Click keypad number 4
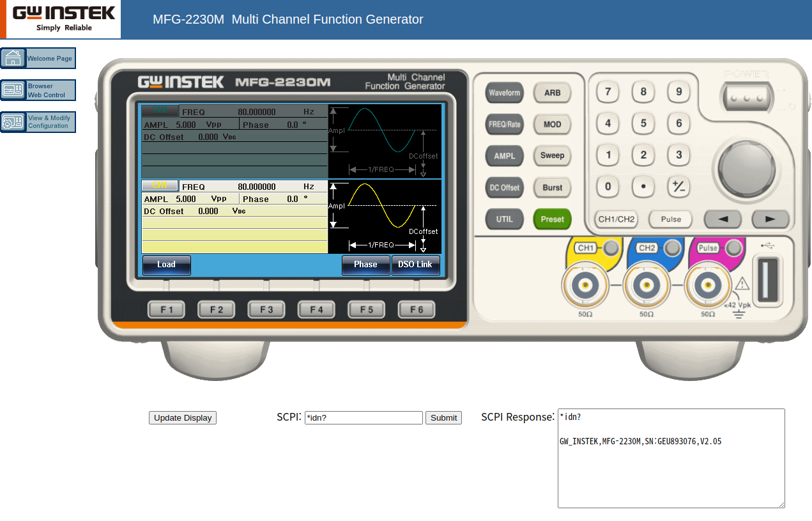 [608, 123]
